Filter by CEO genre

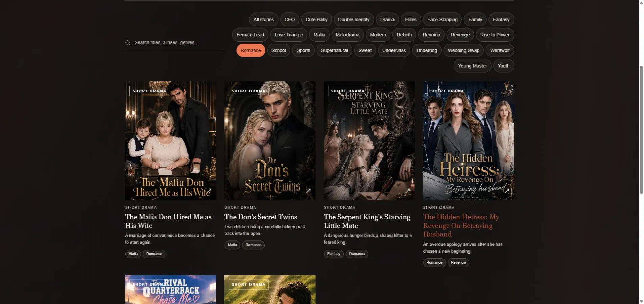(x=290, y=20)
